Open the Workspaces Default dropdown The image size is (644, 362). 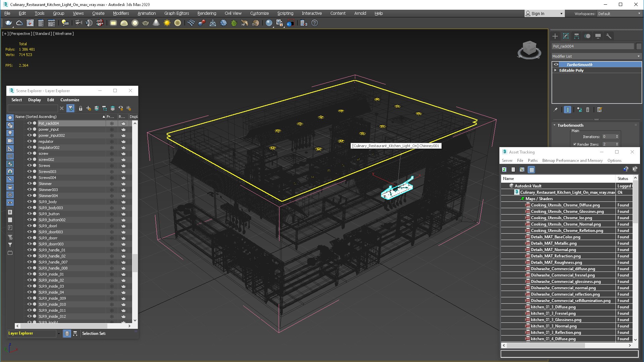[x=619, y=14]
